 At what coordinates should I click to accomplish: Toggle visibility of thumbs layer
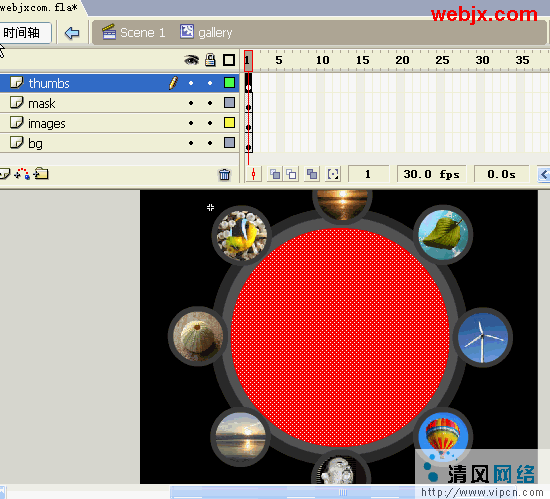point(191,83)
